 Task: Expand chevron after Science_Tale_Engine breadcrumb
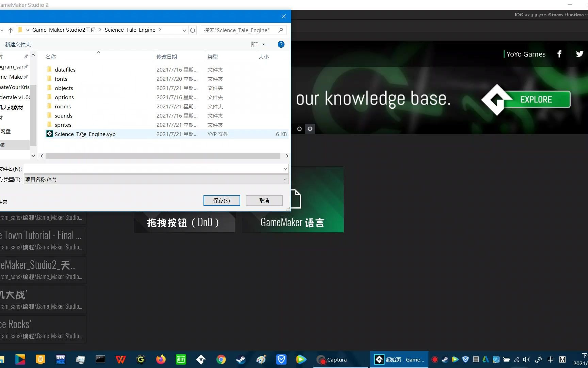[160, 30]
